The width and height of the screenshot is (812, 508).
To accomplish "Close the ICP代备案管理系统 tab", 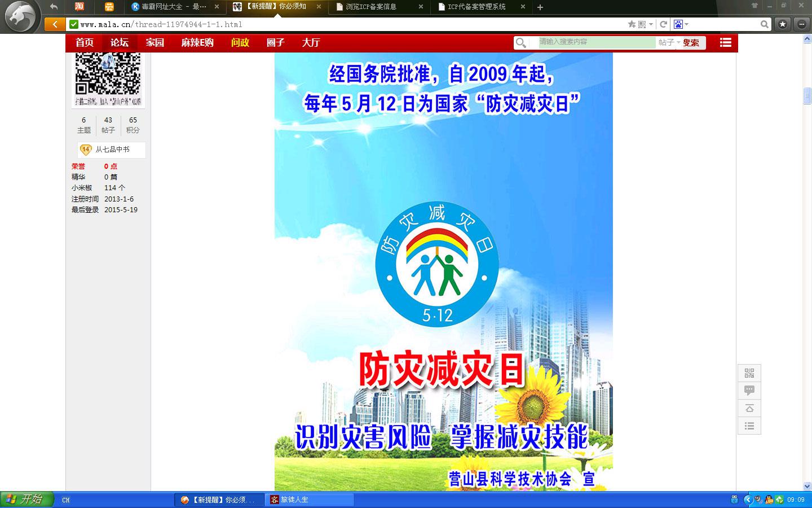I will tap(523, 7).
